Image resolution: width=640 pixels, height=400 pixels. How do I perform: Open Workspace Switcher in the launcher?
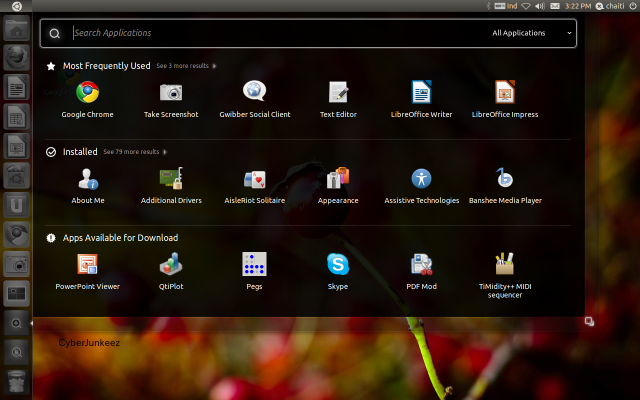16,293
